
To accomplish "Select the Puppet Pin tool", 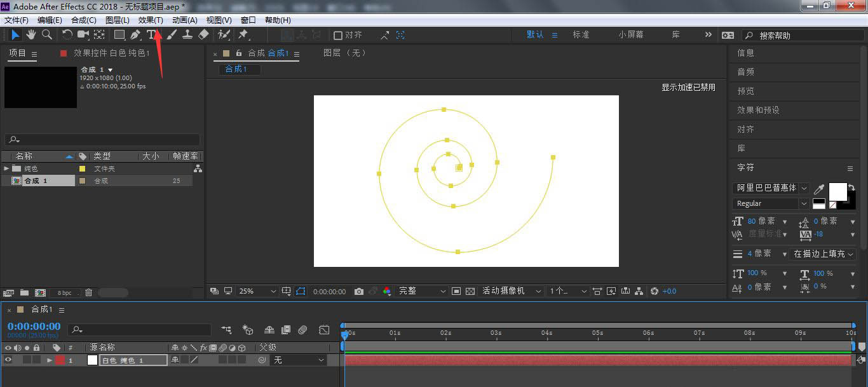I will 243,35.
